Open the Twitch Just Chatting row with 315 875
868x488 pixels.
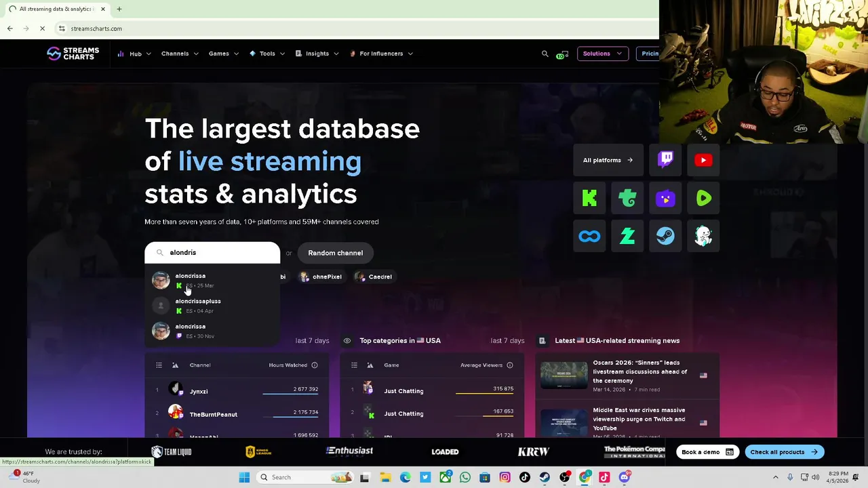(x=432, y=390)
